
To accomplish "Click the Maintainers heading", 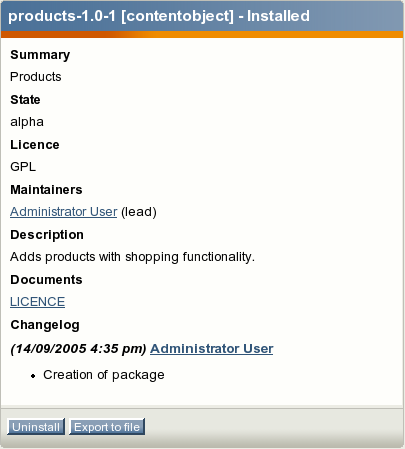I will (46, 190).
